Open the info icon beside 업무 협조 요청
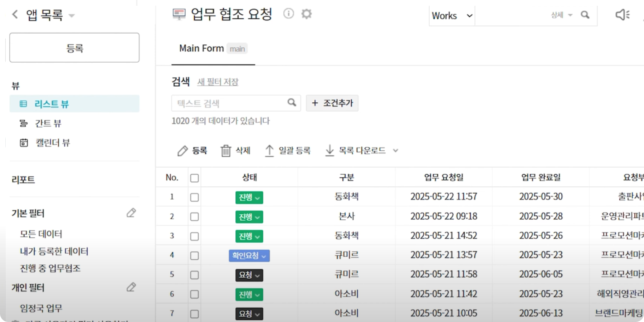The height and width of the screenshot is (322, 644). point(288,14)
